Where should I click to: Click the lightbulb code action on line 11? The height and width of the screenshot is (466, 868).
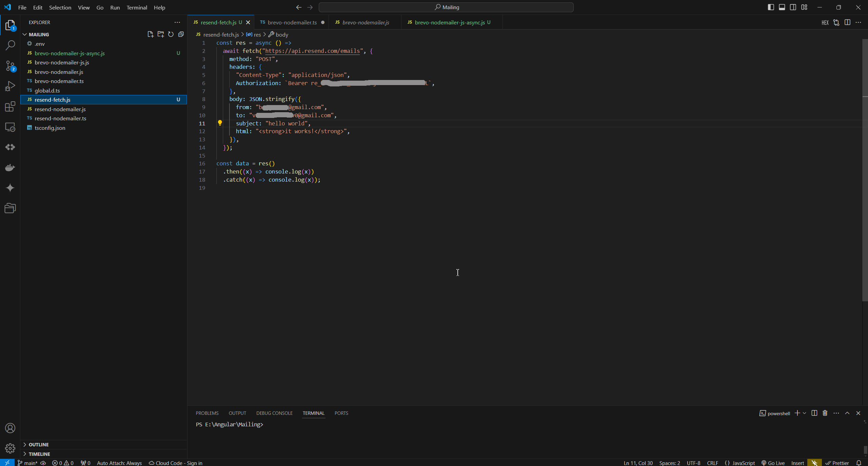pos(220,123)
